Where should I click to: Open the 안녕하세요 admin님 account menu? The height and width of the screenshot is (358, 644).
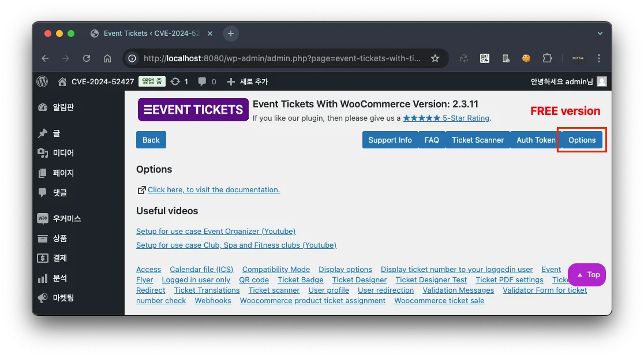568,81
